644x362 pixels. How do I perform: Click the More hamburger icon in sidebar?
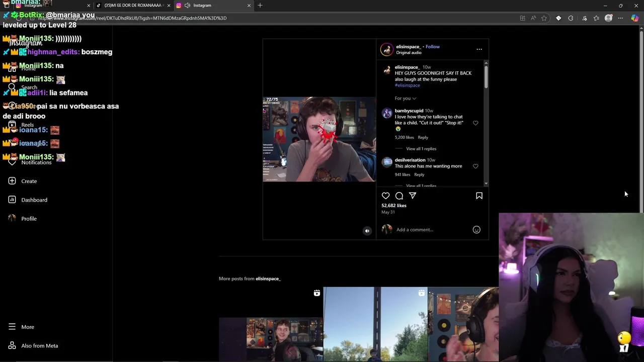point(12,327)
